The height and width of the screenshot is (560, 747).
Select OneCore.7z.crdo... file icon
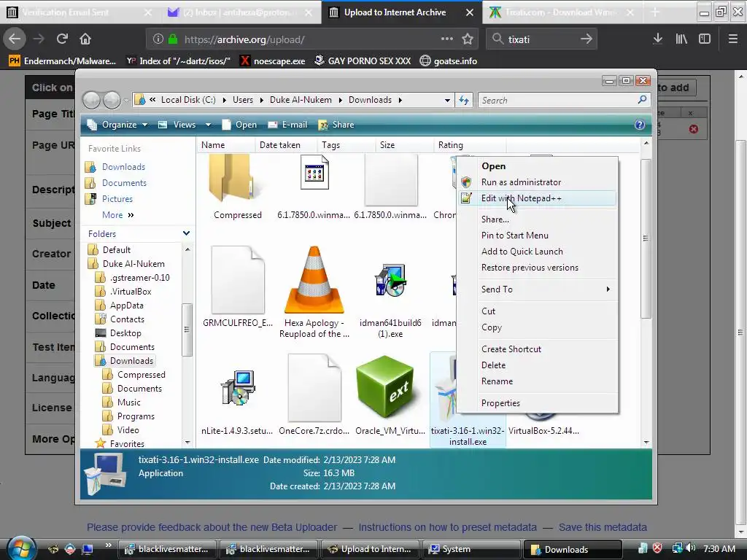[x=314, y=388]
